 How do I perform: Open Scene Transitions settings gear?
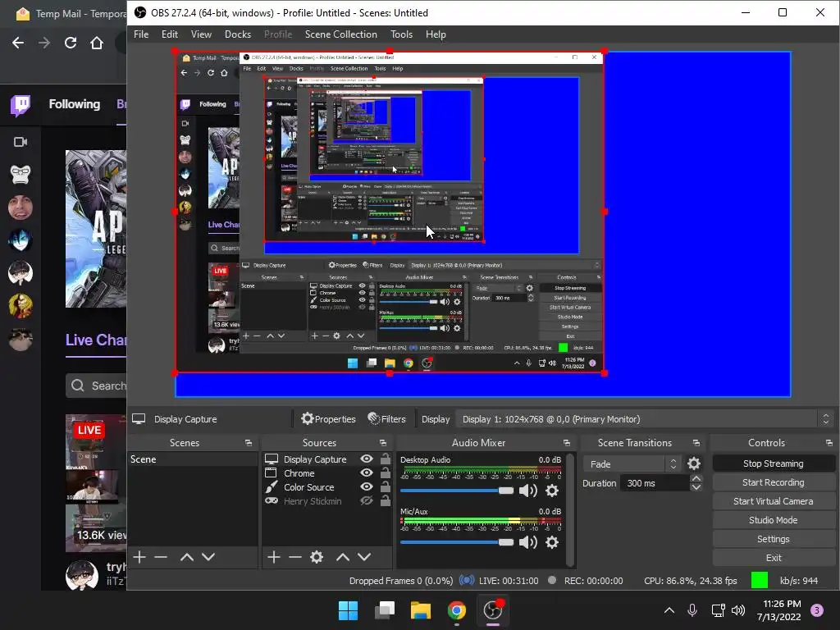coord(694,463)
